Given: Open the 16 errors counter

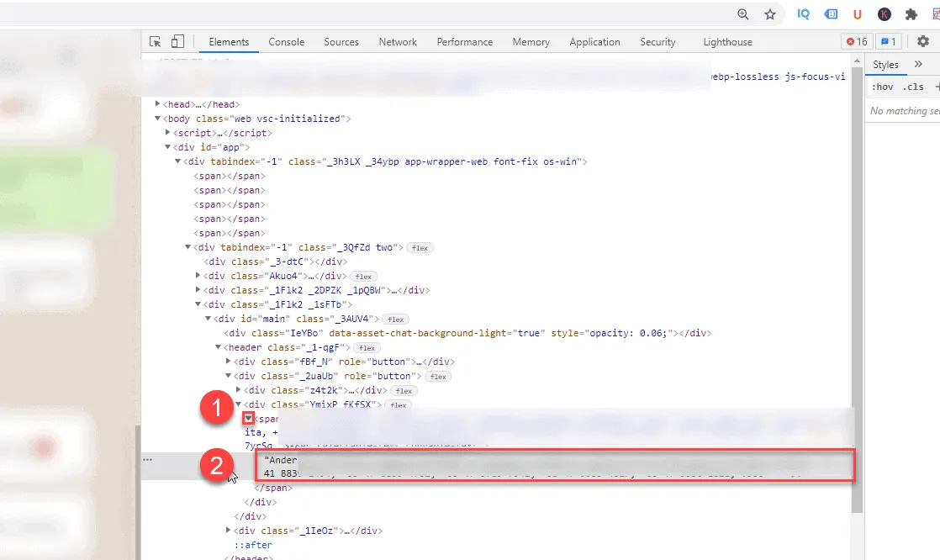Looking at the screenshot, I should pyautogui.click(x=857, y=41).
